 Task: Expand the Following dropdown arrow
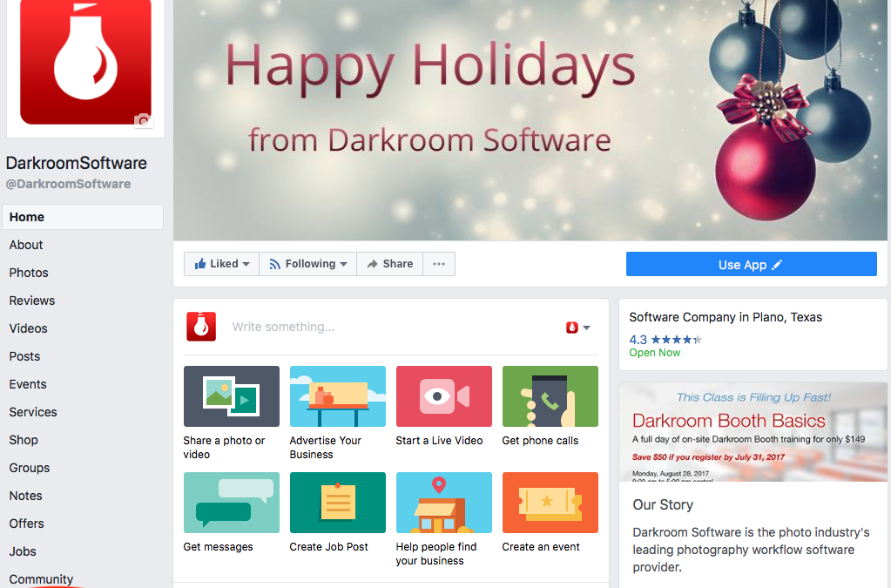[x=343, y=264]
